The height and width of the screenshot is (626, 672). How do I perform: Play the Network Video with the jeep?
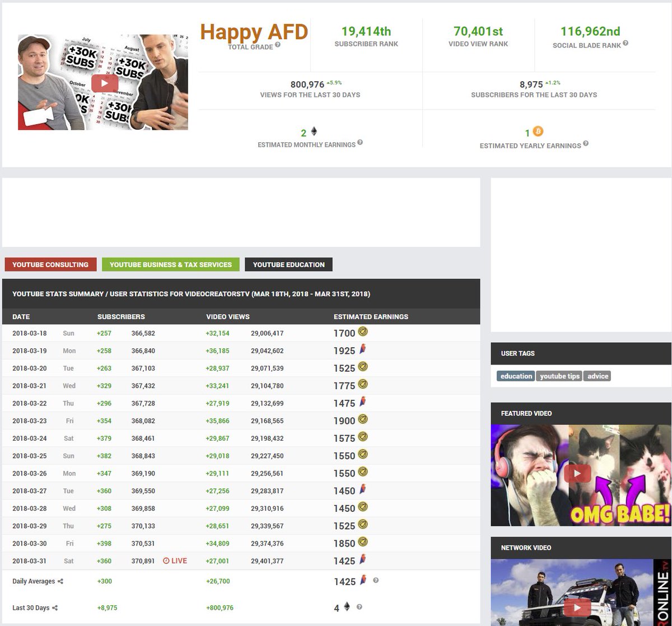point(577,608)
